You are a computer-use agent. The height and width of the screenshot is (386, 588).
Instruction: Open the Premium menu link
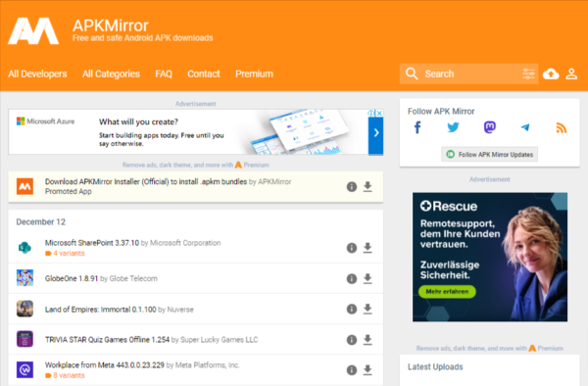pyautogui.click(x=254, y=73)
